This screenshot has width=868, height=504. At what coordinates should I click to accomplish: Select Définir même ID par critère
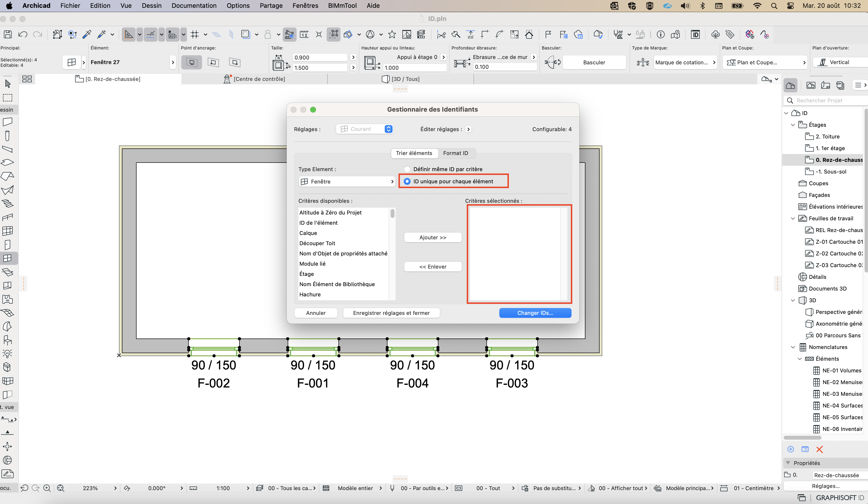407,169
